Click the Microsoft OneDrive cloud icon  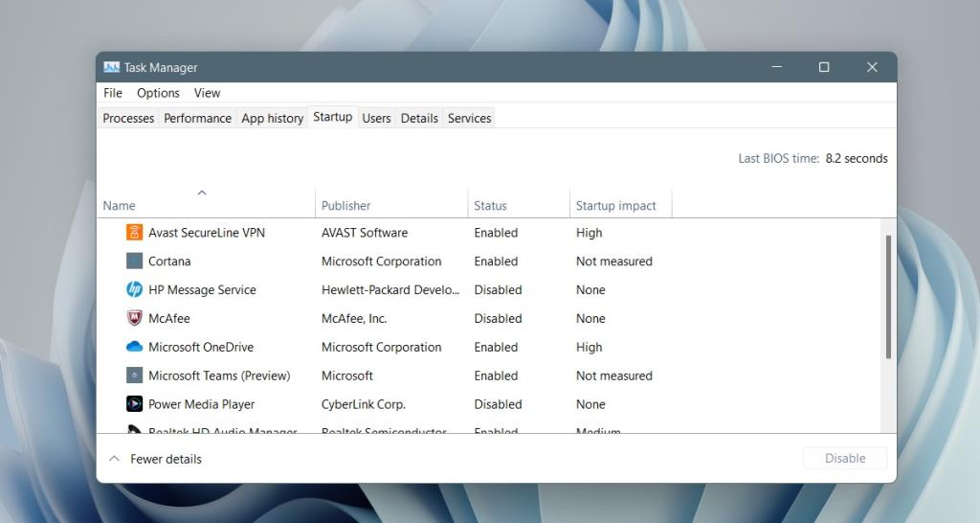click(x=134, y=347)
